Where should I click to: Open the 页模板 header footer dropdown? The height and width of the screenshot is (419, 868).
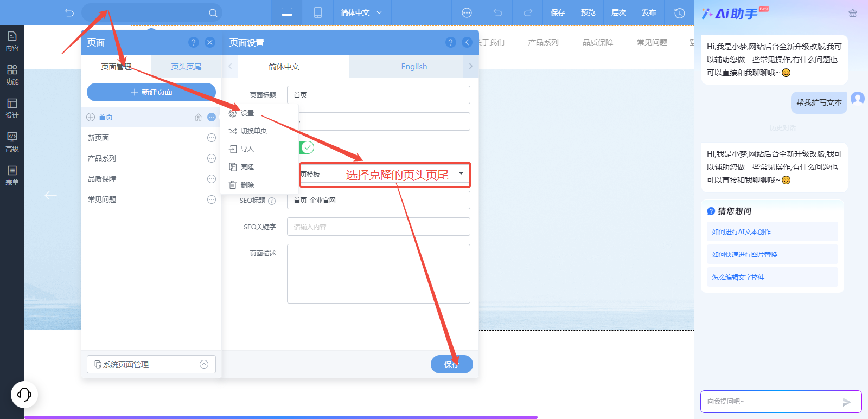tap(385, 175)
